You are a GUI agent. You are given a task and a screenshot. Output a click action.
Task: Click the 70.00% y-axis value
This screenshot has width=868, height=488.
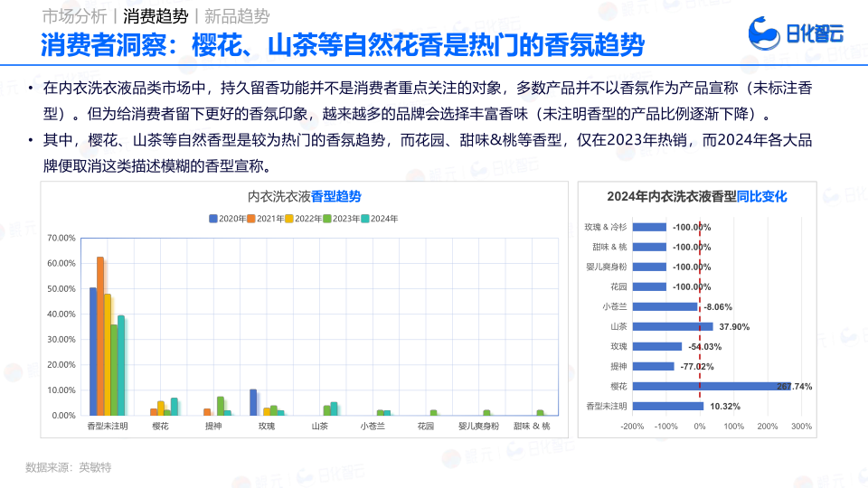pos(61,238)
